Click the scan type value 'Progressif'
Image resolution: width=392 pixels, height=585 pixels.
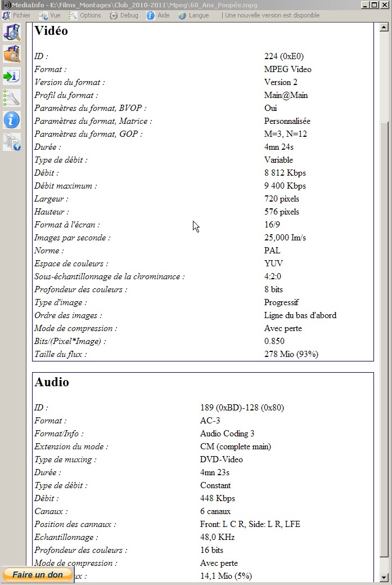pos(281,302)
